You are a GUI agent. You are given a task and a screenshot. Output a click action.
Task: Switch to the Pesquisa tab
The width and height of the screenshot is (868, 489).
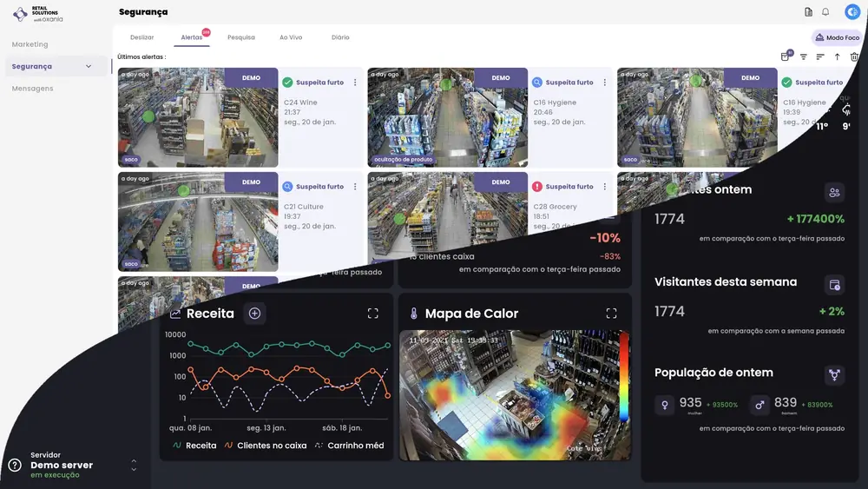(x=240, y=37)
